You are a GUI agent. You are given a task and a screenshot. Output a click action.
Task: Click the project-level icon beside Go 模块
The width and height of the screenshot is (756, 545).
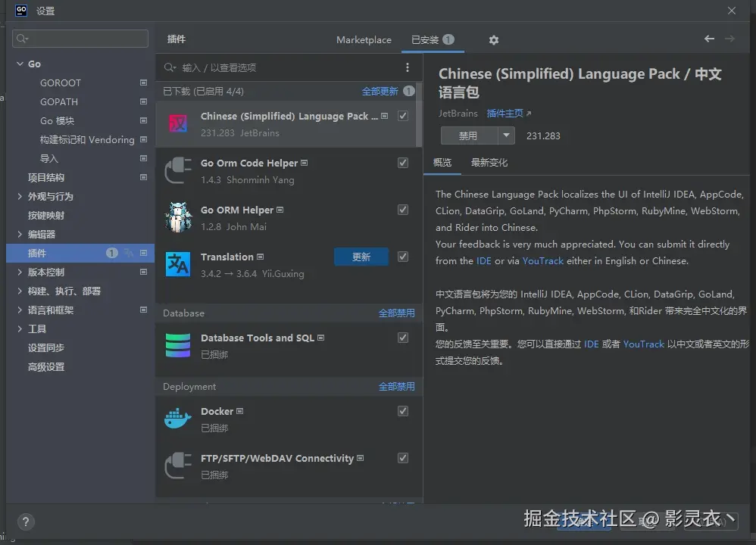pyautogui.click(x=143, y=120)
